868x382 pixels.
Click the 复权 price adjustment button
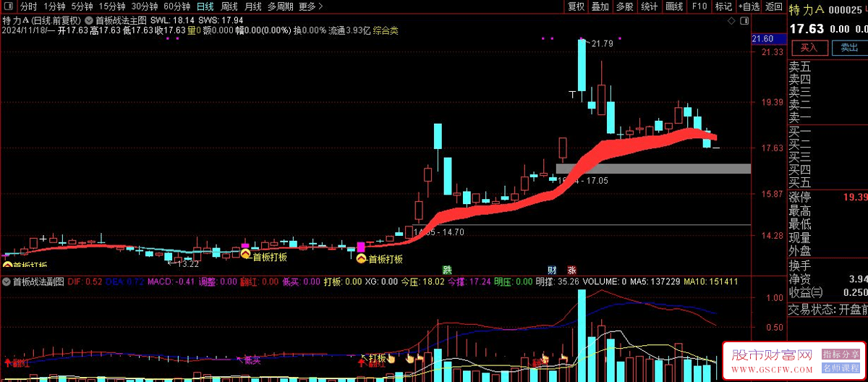pyautogui.click(x=576, y=7)
